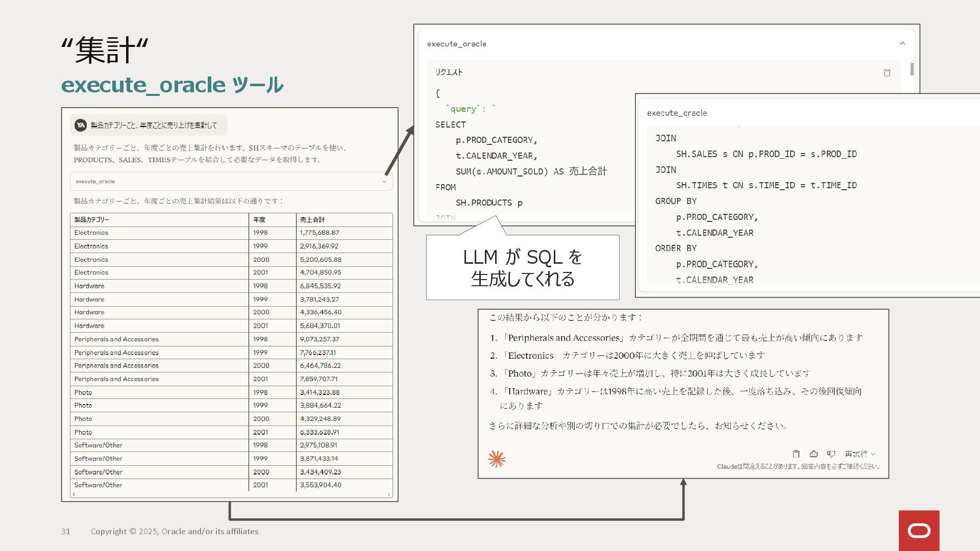Click the 製品カテゴリー column header
980x551 pixels.
pyautogui.click(x=92, y=220)
